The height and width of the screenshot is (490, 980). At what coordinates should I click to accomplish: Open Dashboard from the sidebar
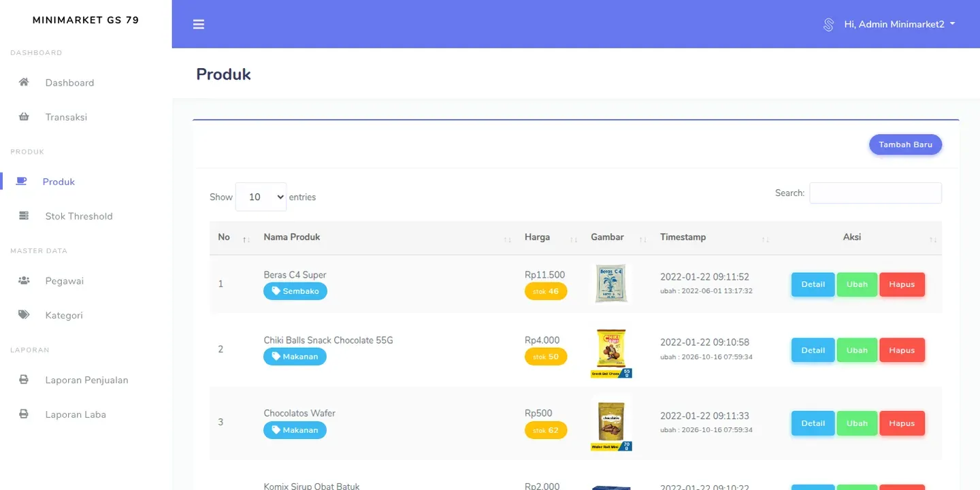(69, 82)
